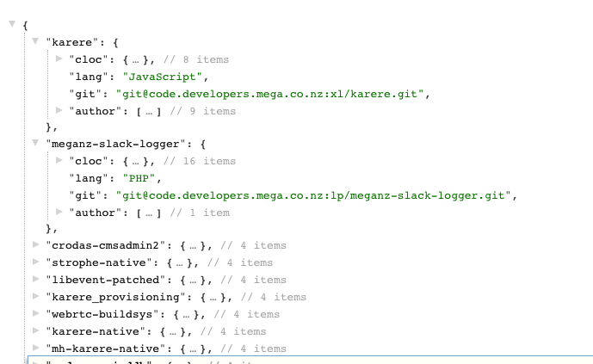Click the "author" key under karere
593x364 pixels.
pyautogui.click(x=96, y=112)
